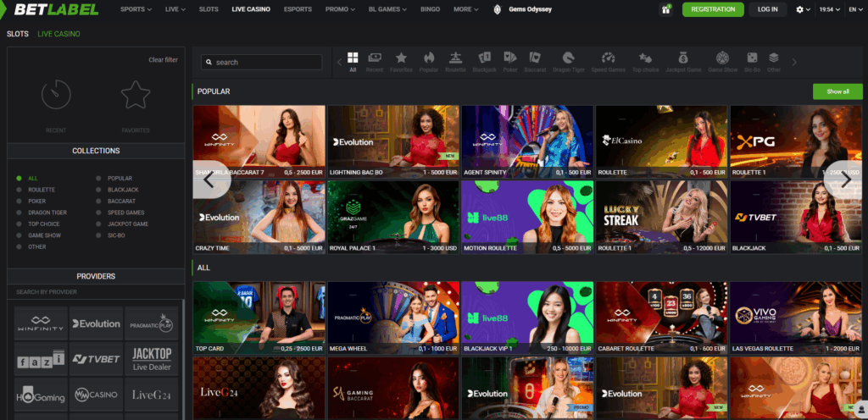Open the settings gear dropdown
Screen dimensions: 868x420
pyautogui.click(x=803, y=9)
